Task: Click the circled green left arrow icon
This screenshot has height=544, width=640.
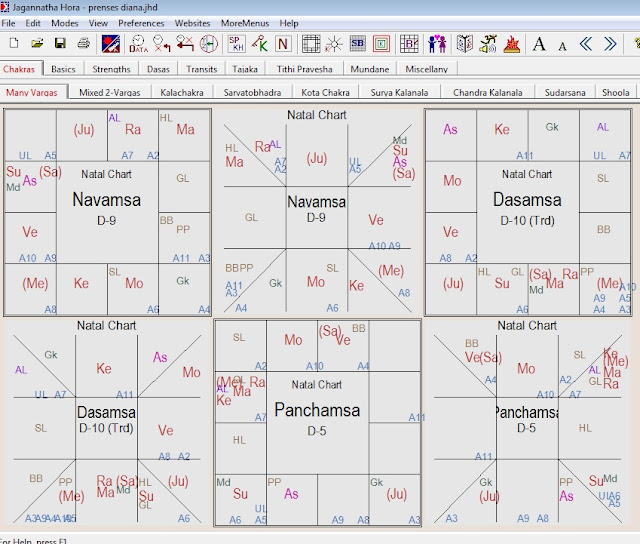Action: point(209,44)
